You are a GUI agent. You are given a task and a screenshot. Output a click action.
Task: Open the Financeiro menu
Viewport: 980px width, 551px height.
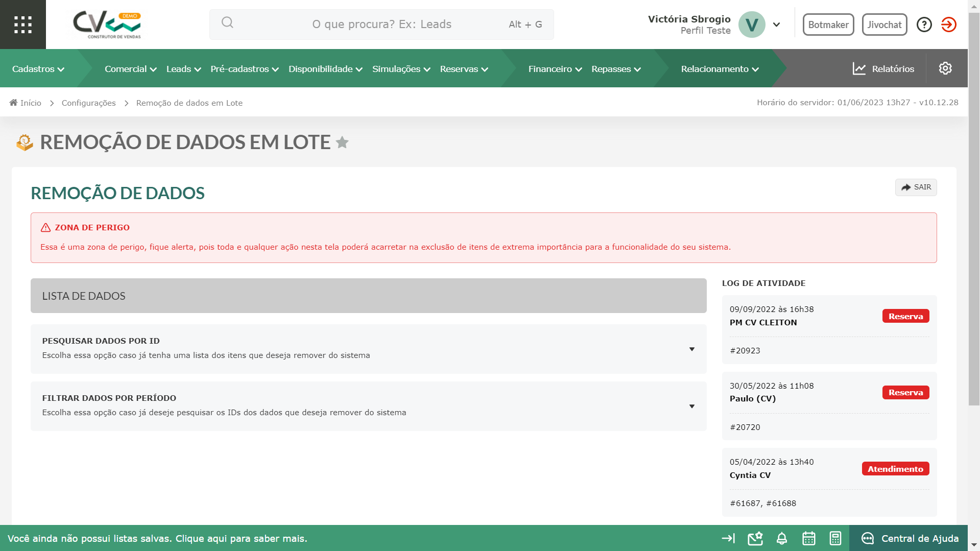point(555,69)
